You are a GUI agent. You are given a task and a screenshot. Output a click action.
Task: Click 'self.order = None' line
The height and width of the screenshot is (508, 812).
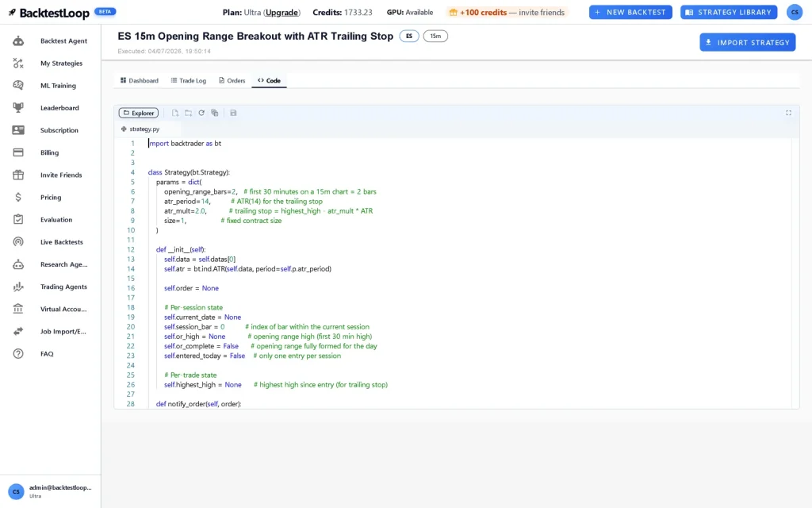coord(191,288)
